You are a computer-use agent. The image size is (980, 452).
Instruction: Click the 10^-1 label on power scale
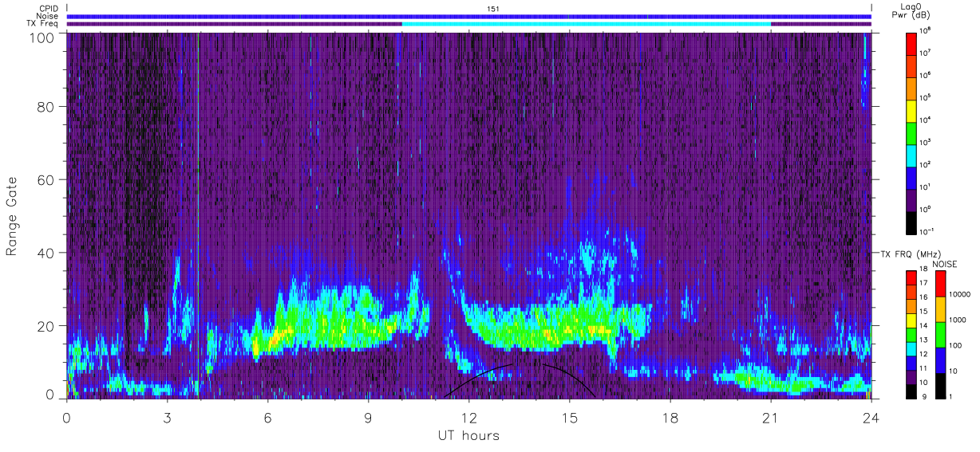pyautogui.click(x=927, y=231)
